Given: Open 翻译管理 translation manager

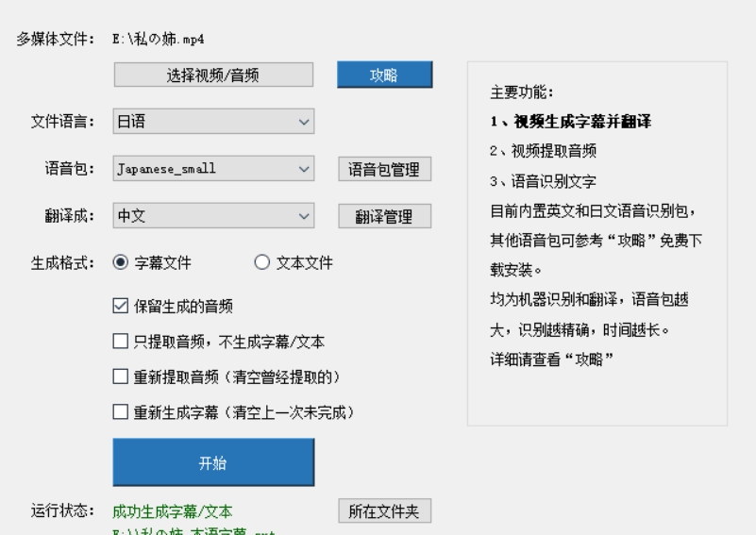Looking at the screenshot, I should pos(384,216).
